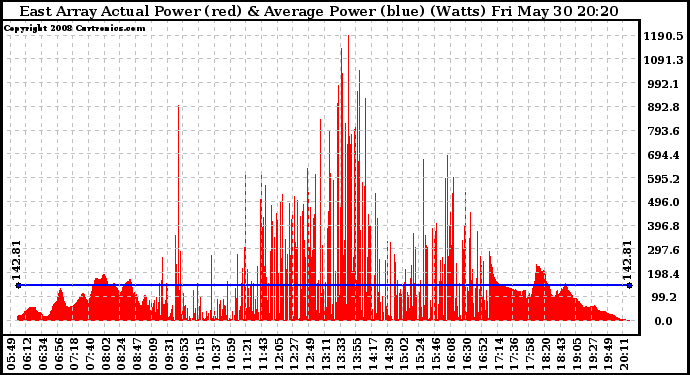Click the x-axis time label 11:21
This screenshot has width=690, height=375.
247,354
